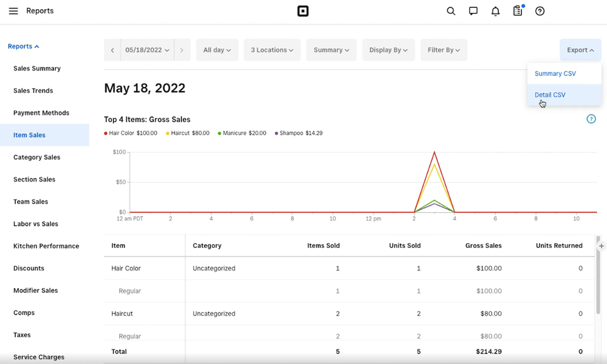This screenshot has height=364, width=607.
Task: Open the notifications bell
Action: pos(496,11)
